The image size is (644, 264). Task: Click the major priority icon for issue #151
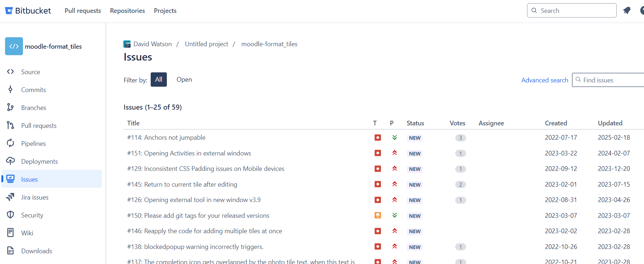pyautogui.click(x=395, y=153)
